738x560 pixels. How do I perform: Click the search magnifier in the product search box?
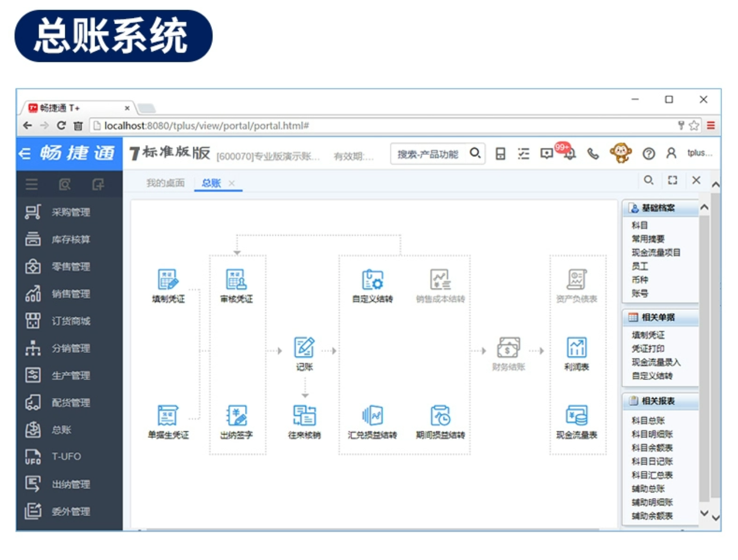[475, 153]
